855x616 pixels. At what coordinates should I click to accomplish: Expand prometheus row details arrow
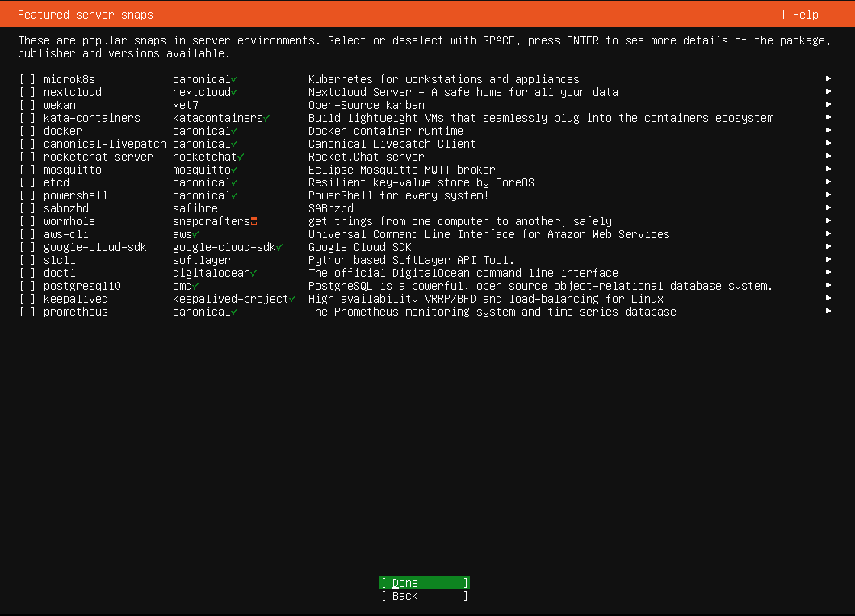(x=828, y=311)
